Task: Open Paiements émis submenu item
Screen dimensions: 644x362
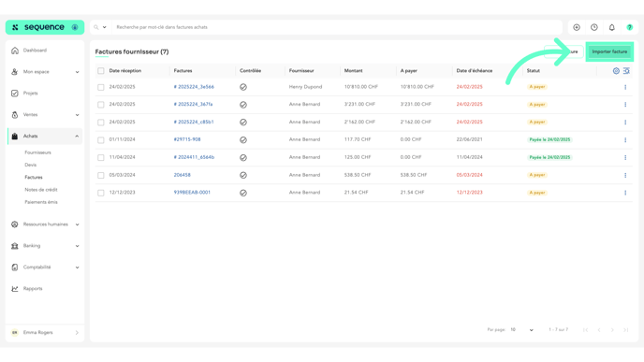Action: pos(41,202)
